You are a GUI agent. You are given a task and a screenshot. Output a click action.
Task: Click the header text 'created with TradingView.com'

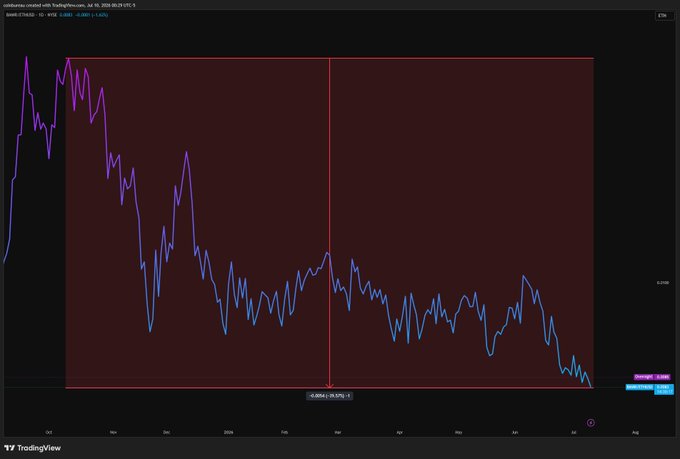point(58,5)
